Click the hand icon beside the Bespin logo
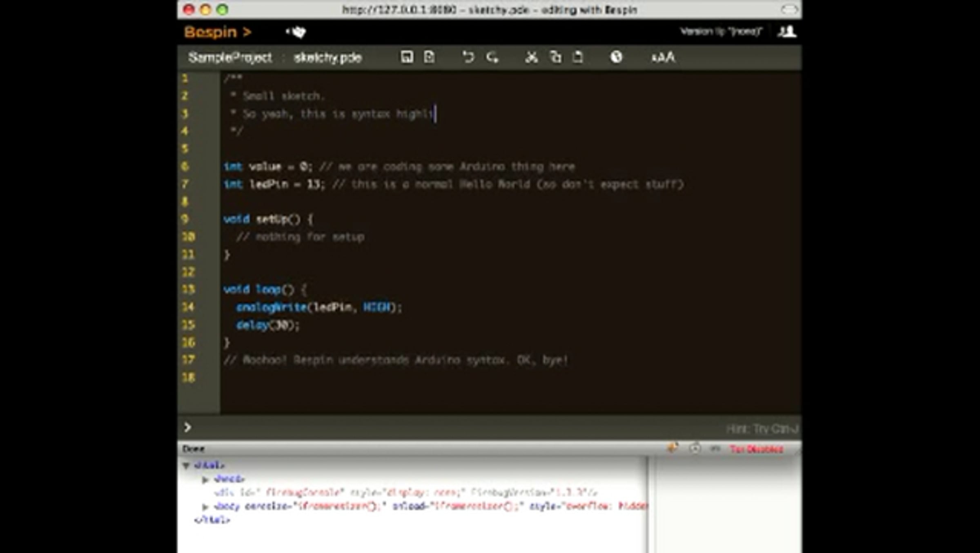980x553 pixels. [297, 32]
